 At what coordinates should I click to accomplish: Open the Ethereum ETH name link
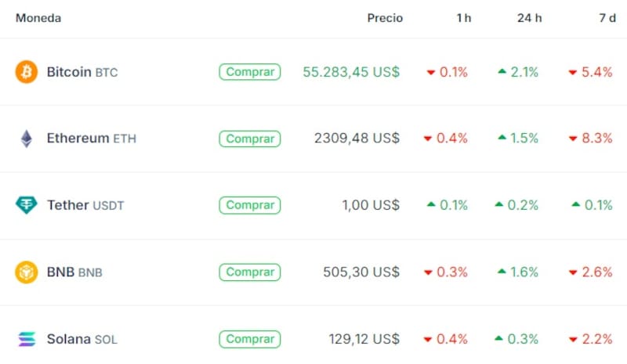coord(91,139)
